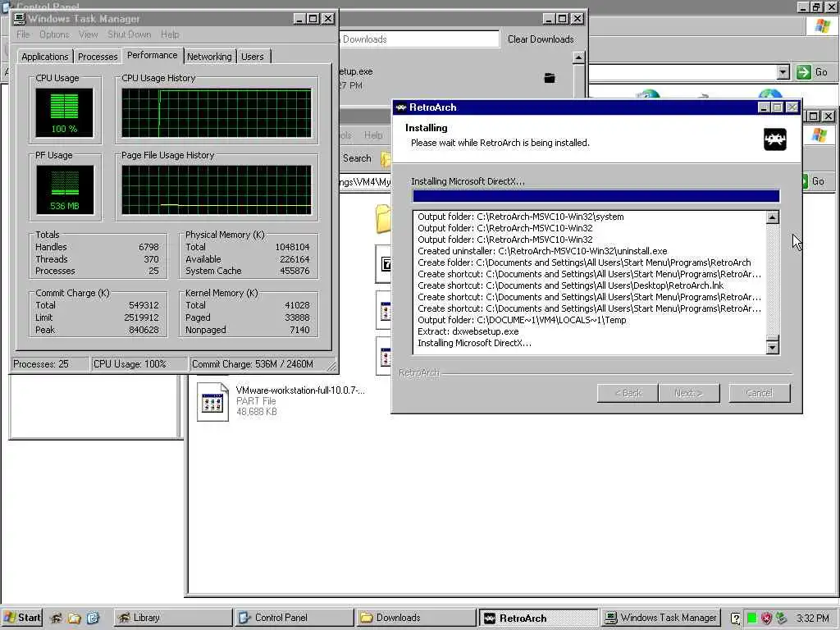Click the Downloads search field
Screen dimensions: 840x630
point(419,39)
